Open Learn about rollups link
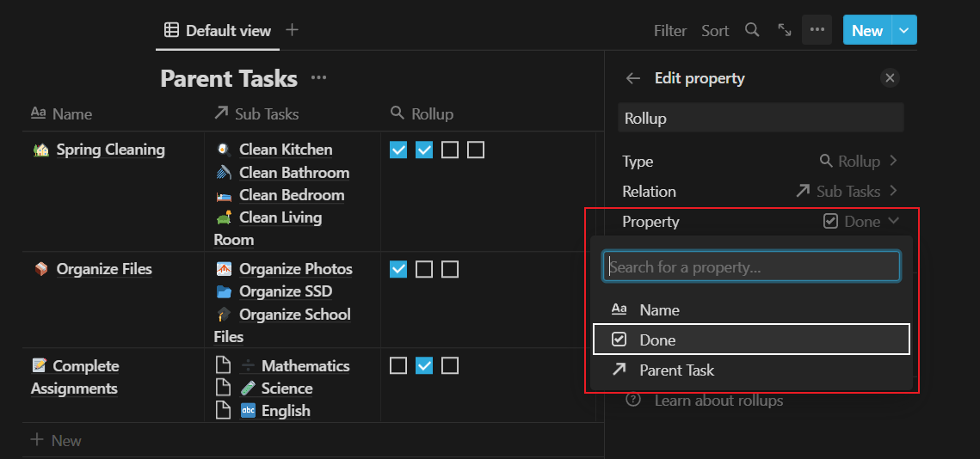 click(x=718, y=401)
